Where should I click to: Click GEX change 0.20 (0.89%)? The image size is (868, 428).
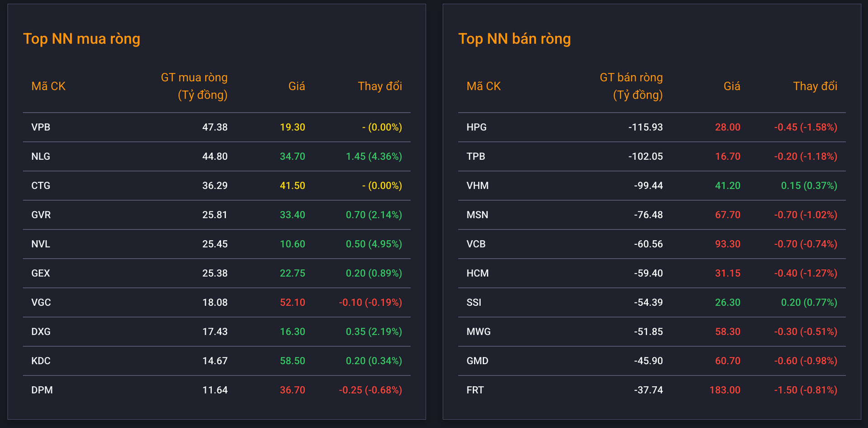[x=374, y=273]
